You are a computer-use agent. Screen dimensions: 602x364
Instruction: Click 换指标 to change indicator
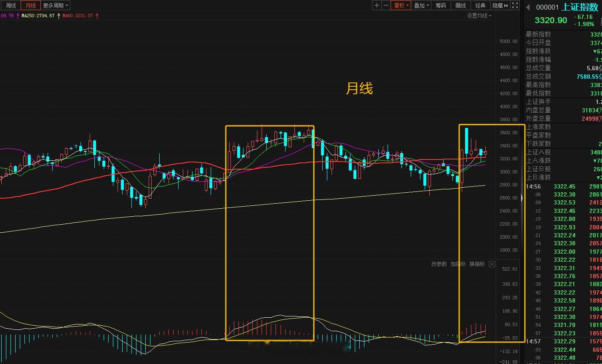coord(477,264)
